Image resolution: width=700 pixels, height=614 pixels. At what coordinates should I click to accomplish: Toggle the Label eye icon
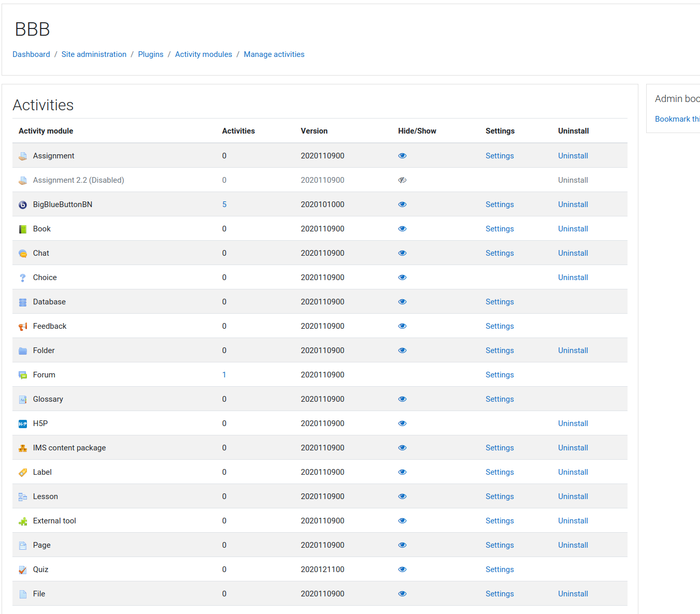tap(402, 472)
